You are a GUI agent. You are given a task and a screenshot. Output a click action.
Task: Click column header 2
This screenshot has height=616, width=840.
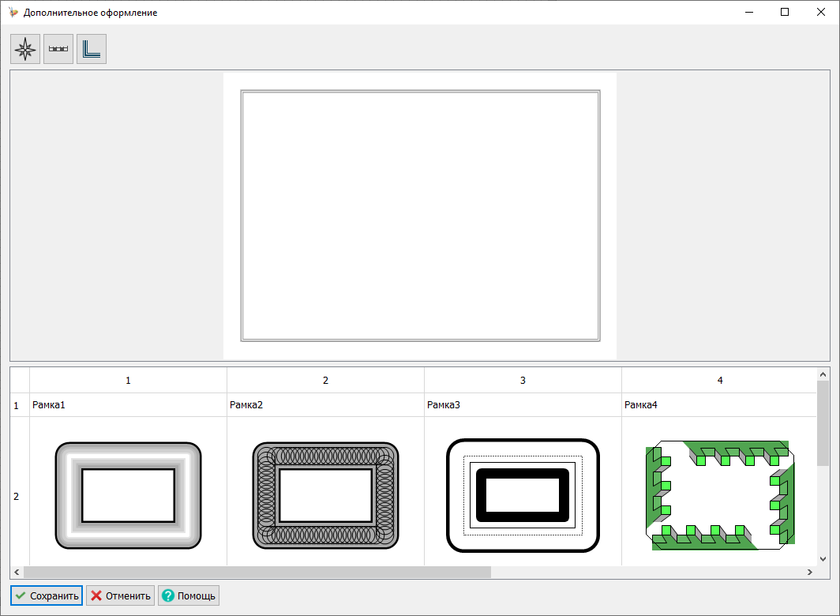[325, 381]
